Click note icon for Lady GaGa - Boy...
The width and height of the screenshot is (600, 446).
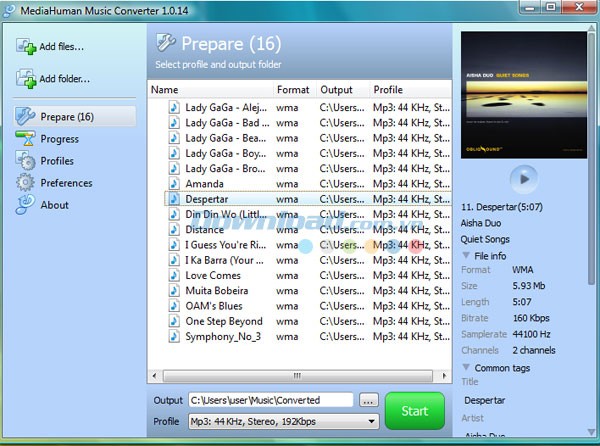(x=174, y=153)
